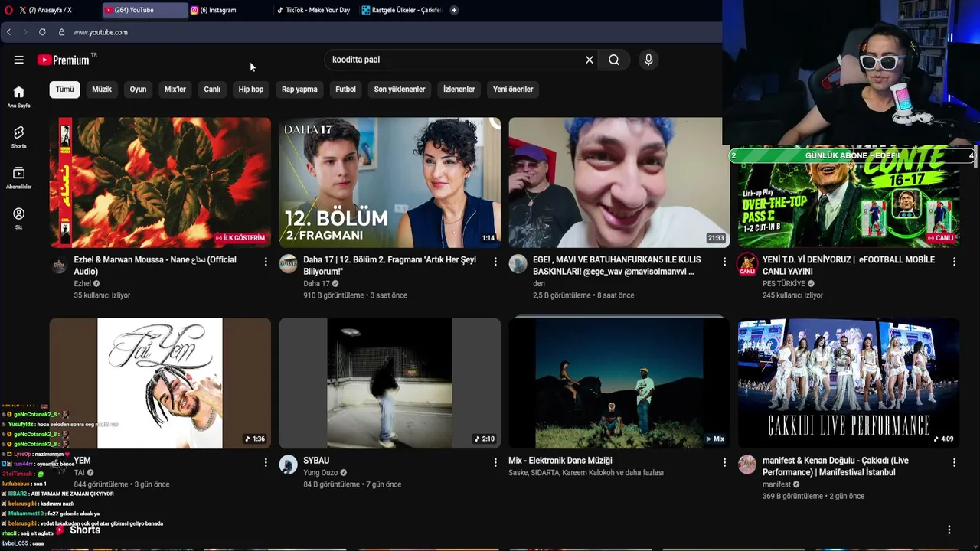Open options menu for Daha 17 video
The height and width of the screenshot is (551, 980).
(495, 262)
